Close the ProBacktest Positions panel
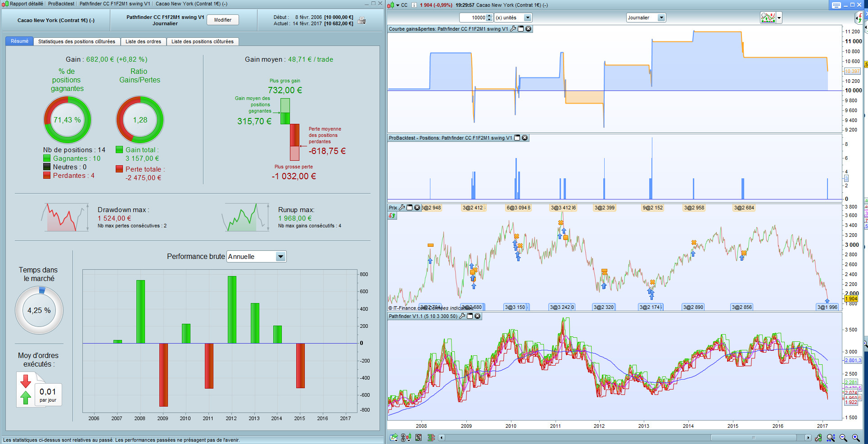This screenshot has width=868, height=444. [x=525, y=138]
